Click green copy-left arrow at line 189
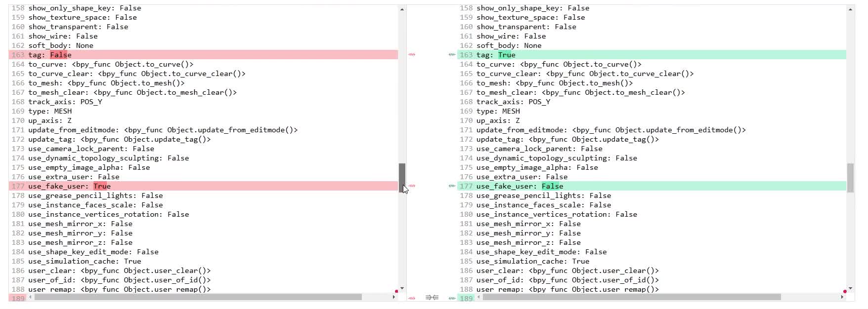The height and width of the screenshot is (309, 868). (451, 298)
